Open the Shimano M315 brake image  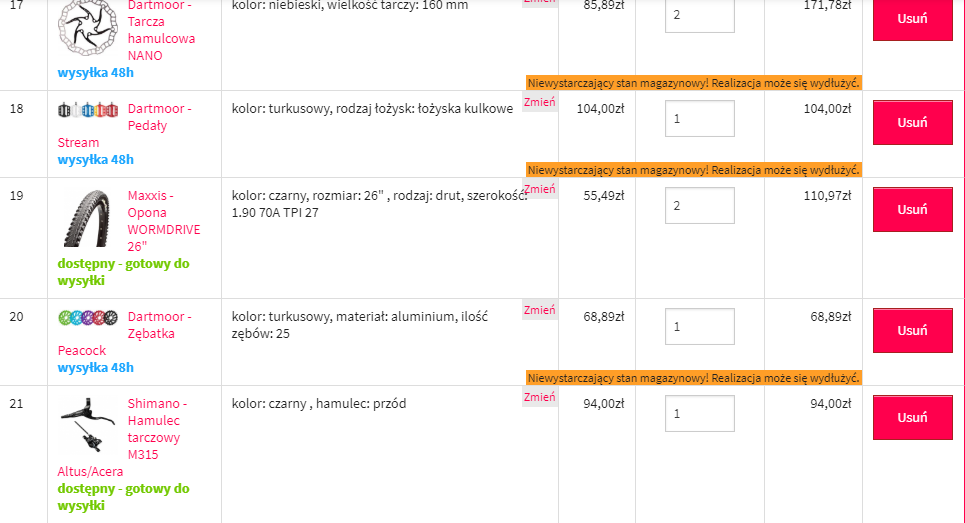pyautogui.click(x=88, y=424)
